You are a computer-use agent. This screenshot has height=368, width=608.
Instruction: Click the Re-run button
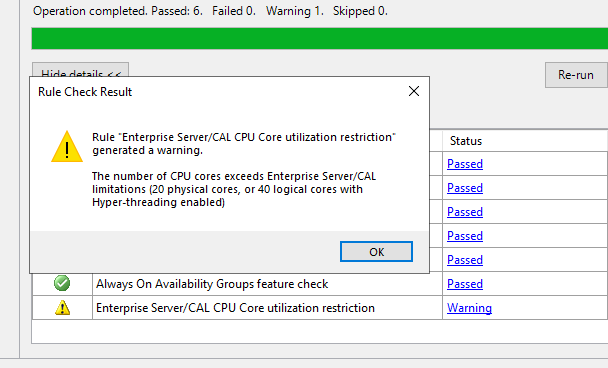[576, 74]
